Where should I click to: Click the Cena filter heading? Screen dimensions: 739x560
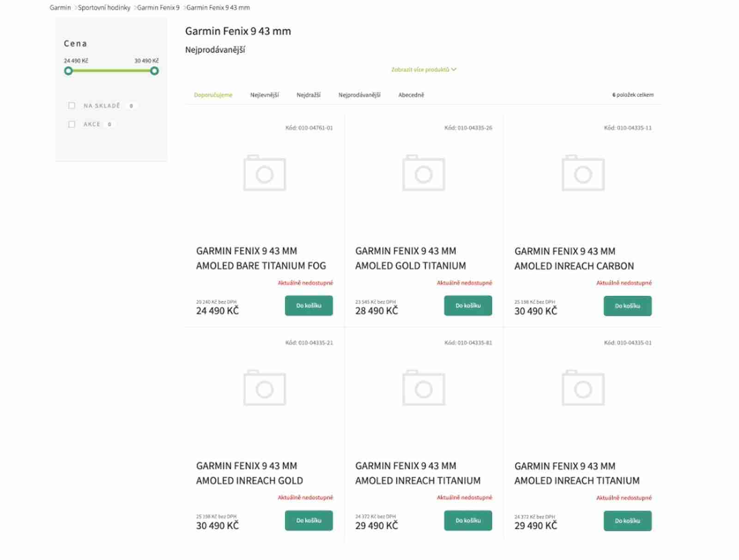[75, 43]
